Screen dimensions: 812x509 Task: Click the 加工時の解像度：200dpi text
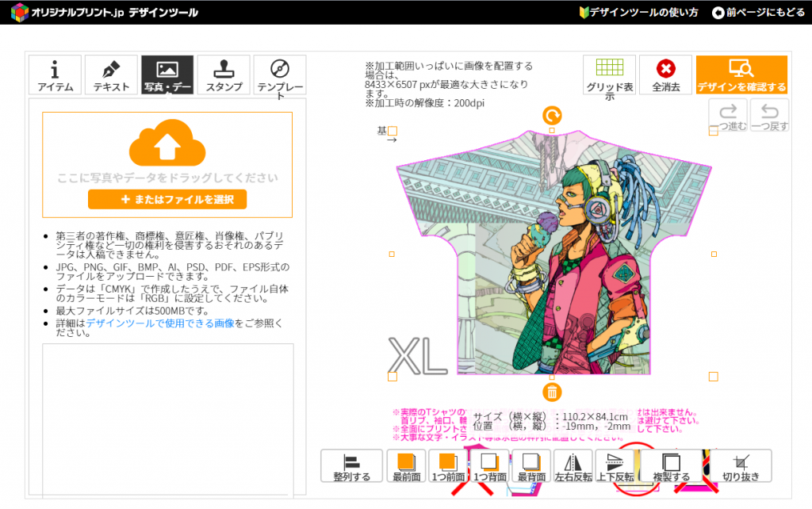425,103
